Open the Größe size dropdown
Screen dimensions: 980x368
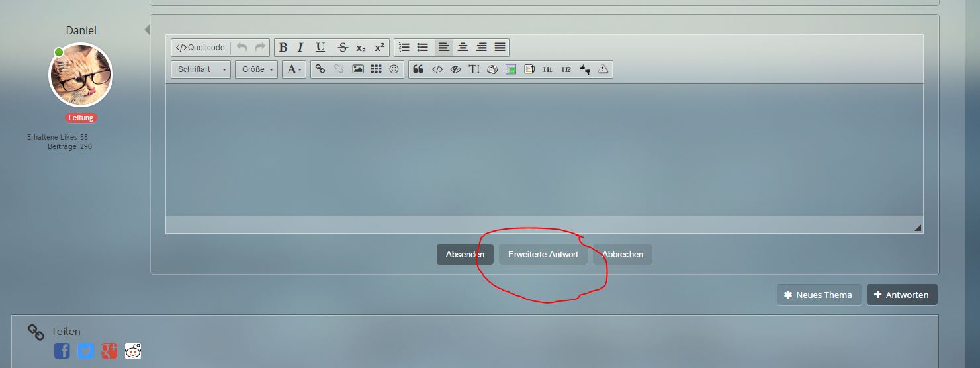tap(255, 69)
